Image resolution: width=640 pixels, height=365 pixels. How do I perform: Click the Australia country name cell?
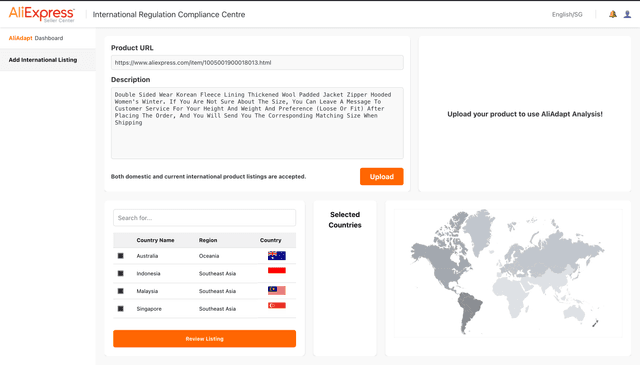click(x=147, y=256)
